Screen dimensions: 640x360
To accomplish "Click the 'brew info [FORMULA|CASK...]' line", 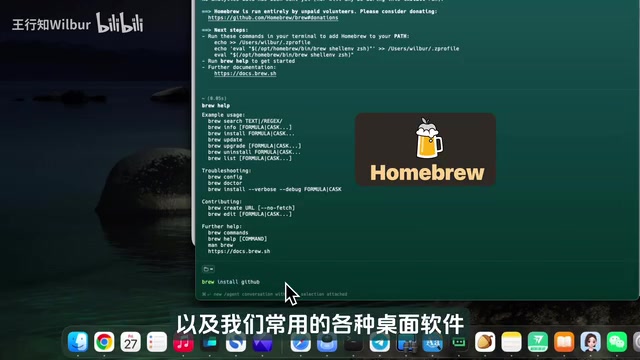I will pyautogui.click(x=250, y=127).
